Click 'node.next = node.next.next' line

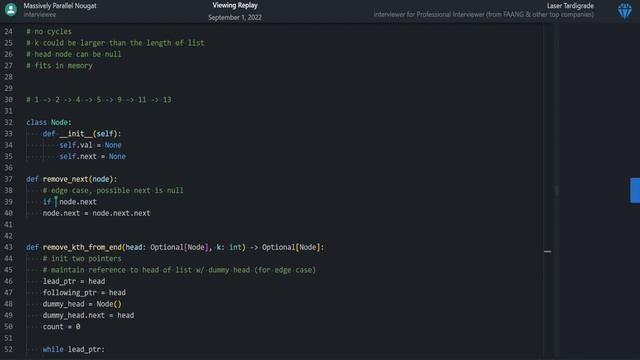(96, 213)
